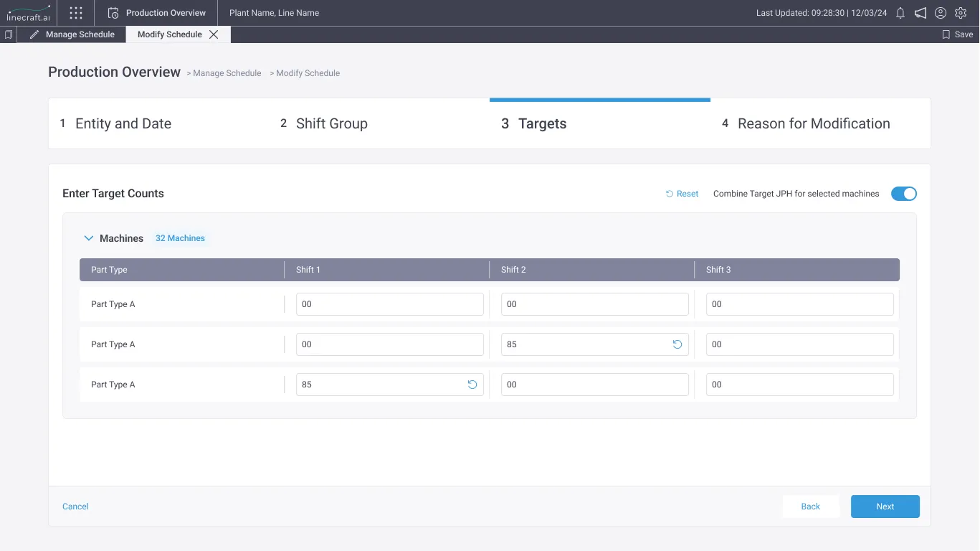Click the linecraft.ai logo
980x551 pixels.
tap(28, 13)
